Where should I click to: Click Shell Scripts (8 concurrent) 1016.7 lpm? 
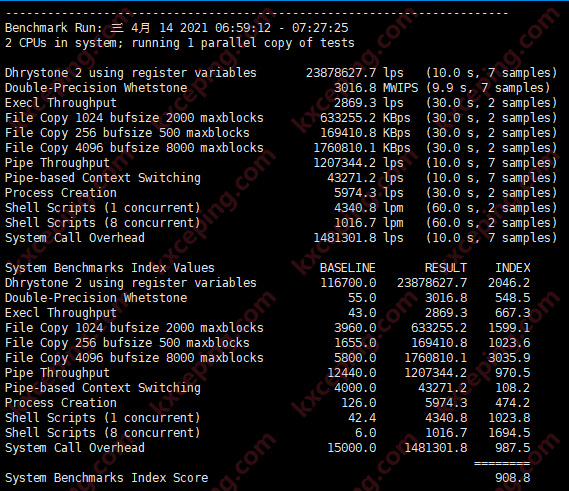coord(369,223)
